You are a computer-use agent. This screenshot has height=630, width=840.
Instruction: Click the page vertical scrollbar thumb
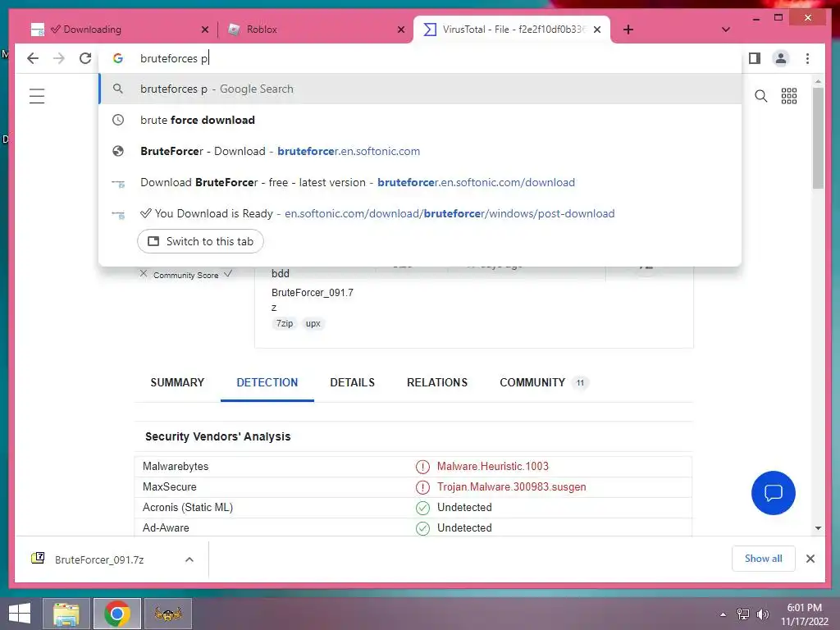[x=818, y=138]
